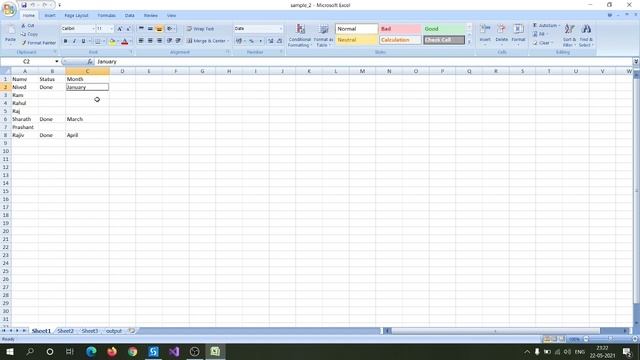Image resolution: width=640 pixels, height=360 pixels.
Task: Open the View ribbon tab
Action: coord(171,16)
